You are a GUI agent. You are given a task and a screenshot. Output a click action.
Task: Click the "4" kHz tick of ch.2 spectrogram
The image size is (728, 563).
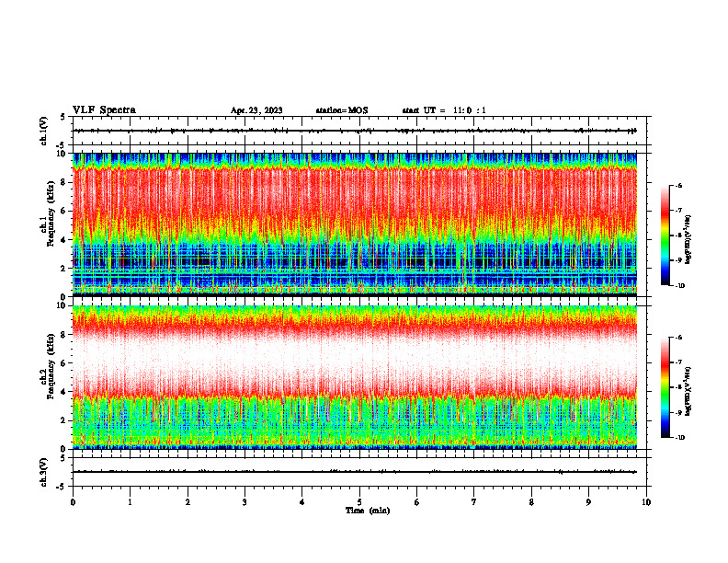click(64, 392)
